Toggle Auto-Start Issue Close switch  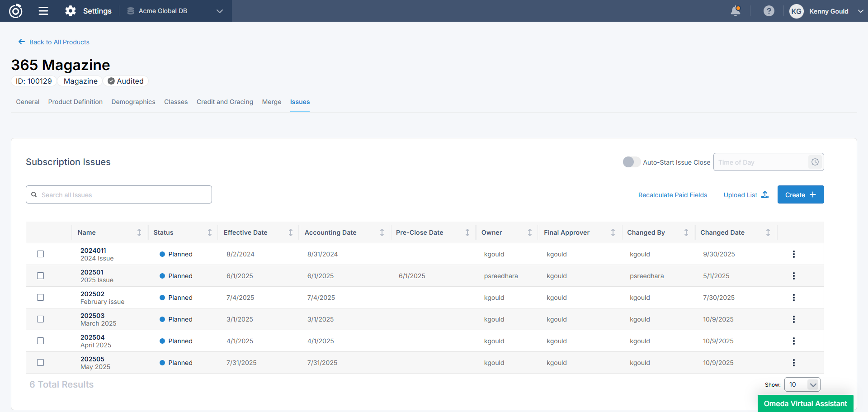click(631, 162)
